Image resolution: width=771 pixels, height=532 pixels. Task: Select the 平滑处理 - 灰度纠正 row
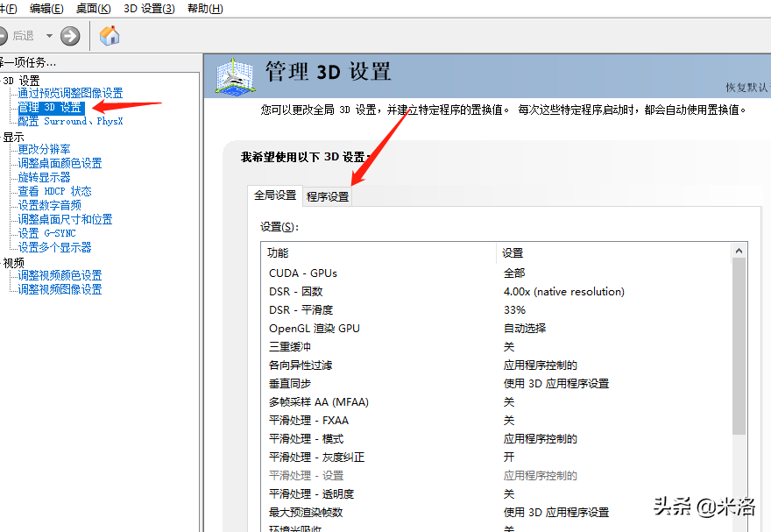coord(497,458)
